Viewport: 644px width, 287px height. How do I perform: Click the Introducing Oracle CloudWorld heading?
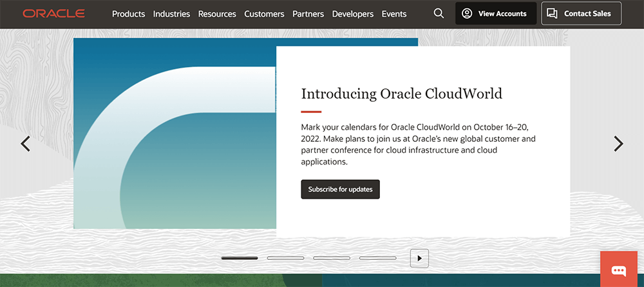coord(402,94)
